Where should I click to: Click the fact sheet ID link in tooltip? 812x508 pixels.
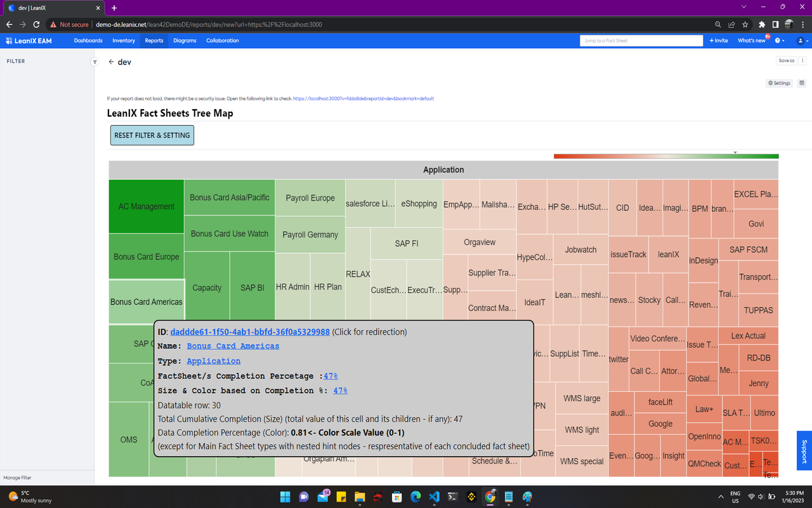pos(250,332)
